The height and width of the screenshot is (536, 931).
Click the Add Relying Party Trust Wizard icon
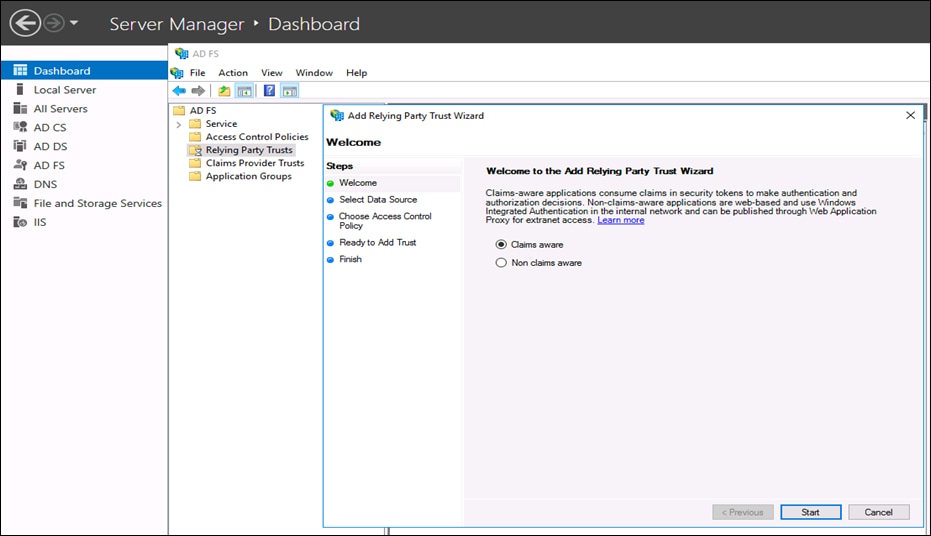[x=337, y=116]
